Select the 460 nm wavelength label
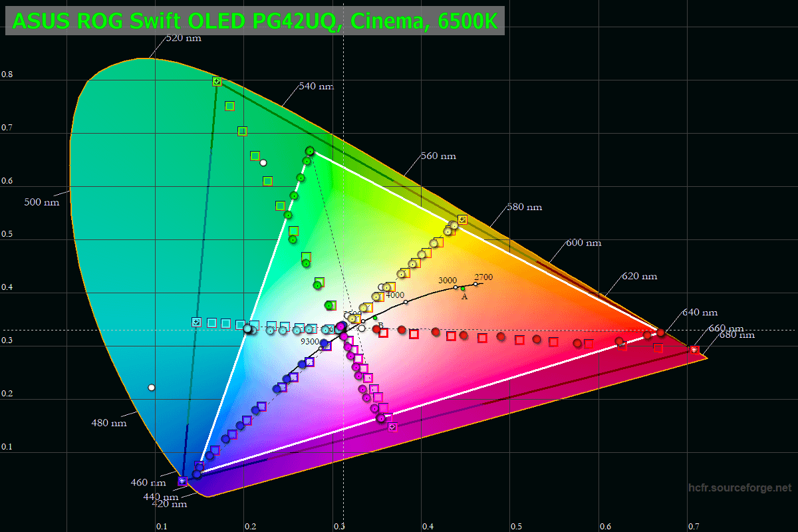 (x=148, y=483)
